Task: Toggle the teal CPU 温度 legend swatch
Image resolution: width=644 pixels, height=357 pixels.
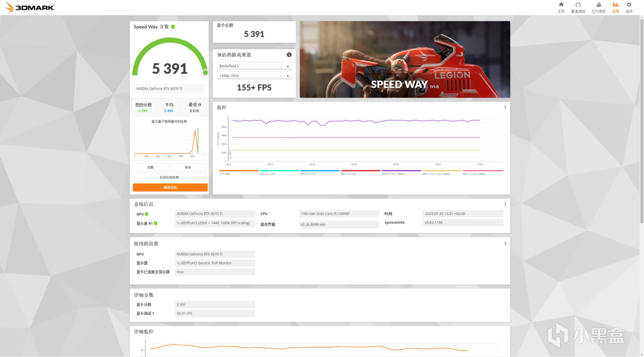Action: click(x=280, y=171)
